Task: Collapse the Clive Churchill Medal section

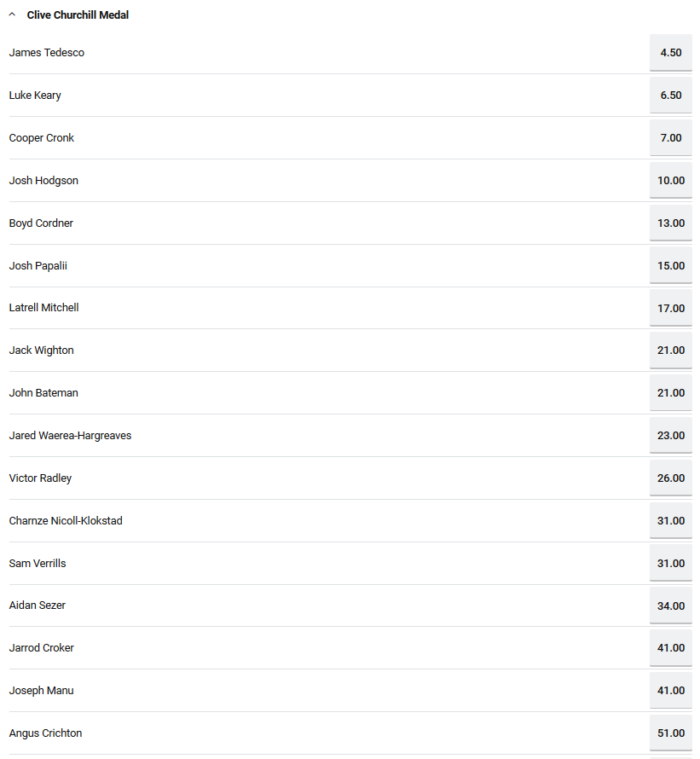Action: pyautogui.click(x=12, y=15)
